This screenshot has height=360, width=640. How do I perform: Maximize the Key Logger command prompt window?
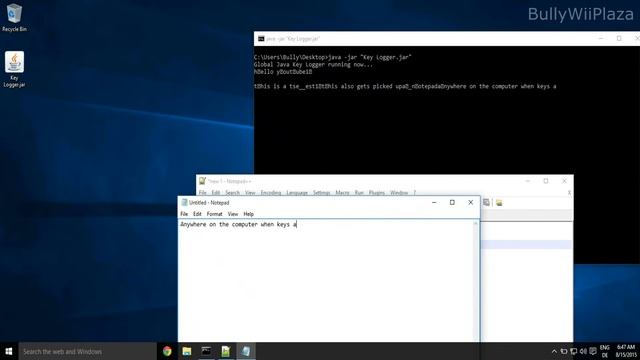(x=619, y=38)
